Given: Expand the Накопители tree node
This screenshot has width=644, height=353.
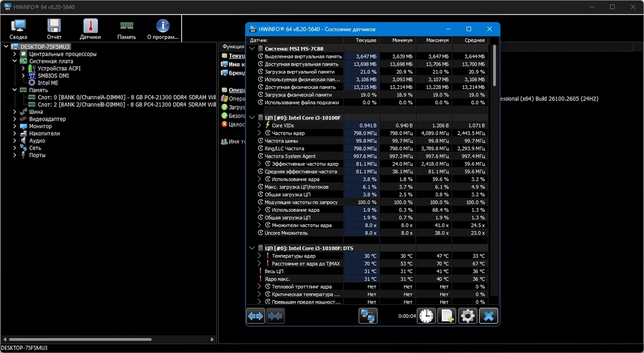Looking at the screenshot, I should coord(15,133).
